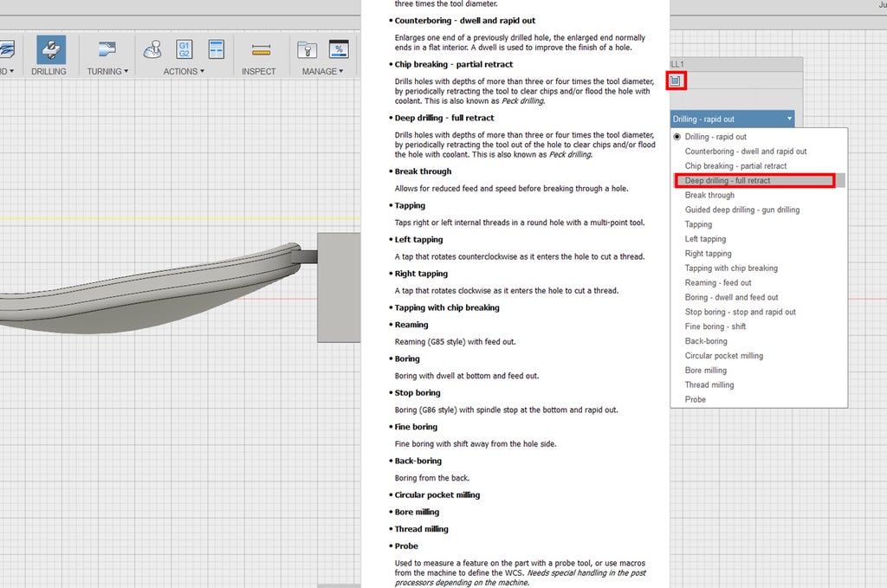The height and width of the screenshot is (588, 887).
Task: Click help heading 'Reaming'
Action: coord(411,325)
